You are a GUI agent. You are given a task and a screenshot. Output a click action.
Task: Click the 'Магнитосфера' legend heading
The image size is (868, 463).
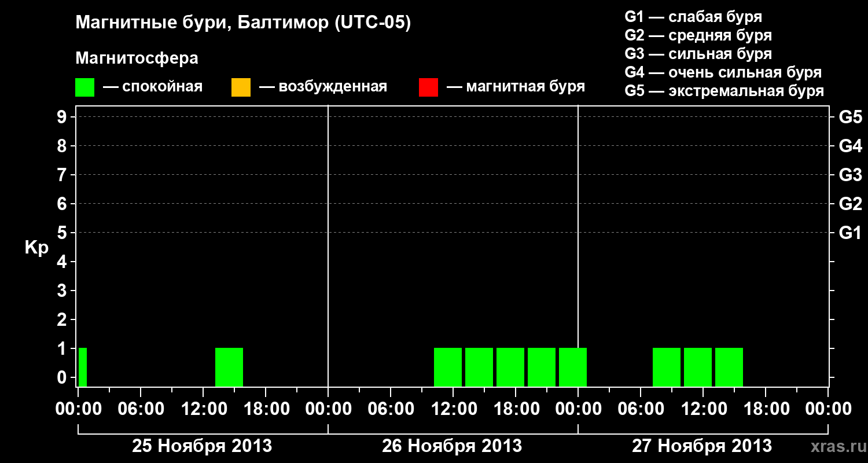point(137,58)
